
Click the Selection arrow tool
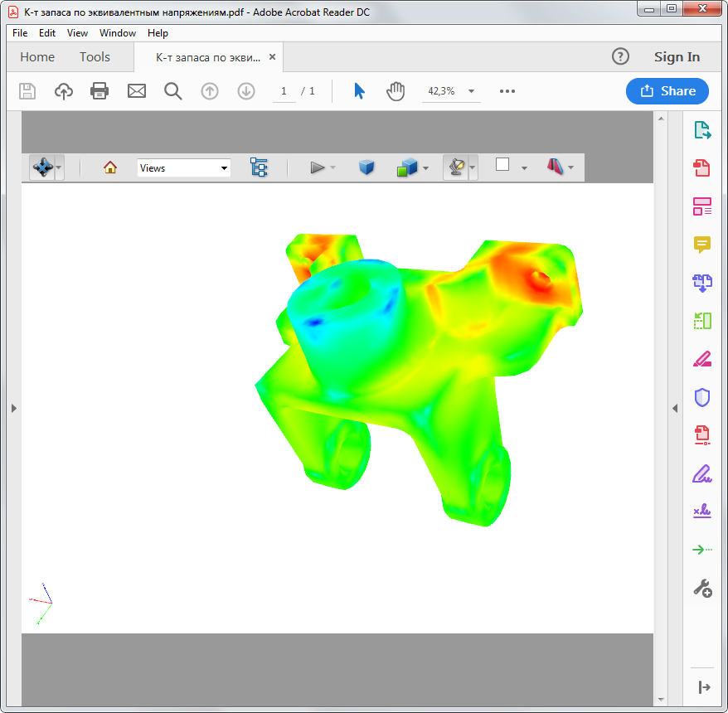click(359, 91)
